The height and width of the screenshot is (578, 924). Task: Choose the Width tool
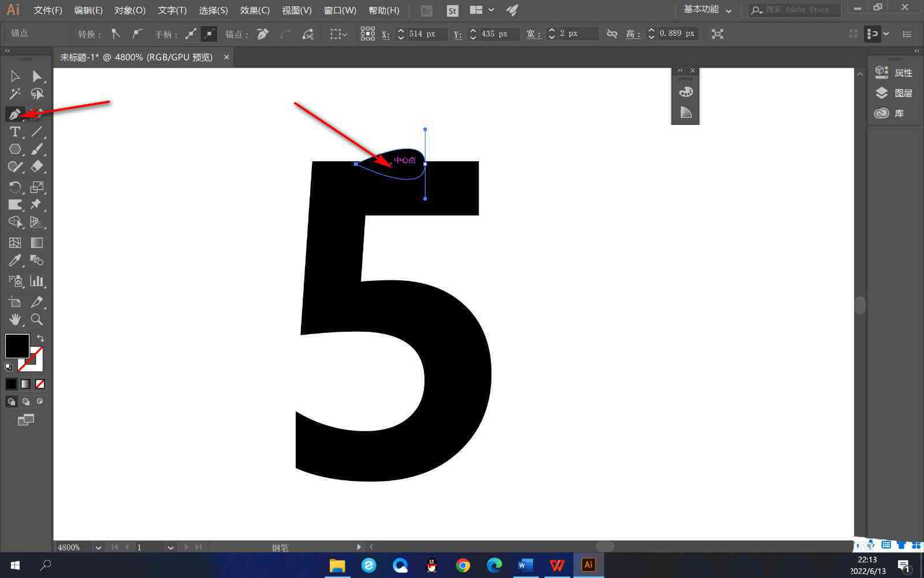pyautogui.click(x=15, y=205)
